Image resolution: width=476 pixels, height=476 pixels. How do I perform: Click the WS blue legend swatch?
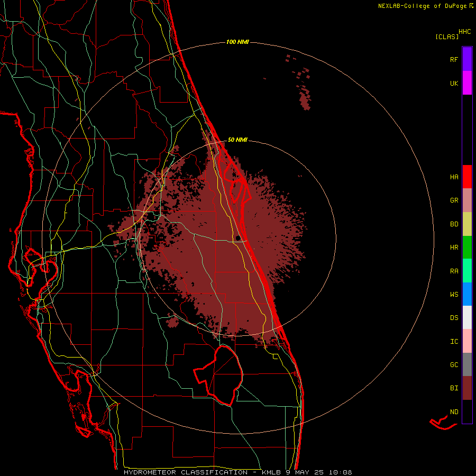(x=467, y=294)
